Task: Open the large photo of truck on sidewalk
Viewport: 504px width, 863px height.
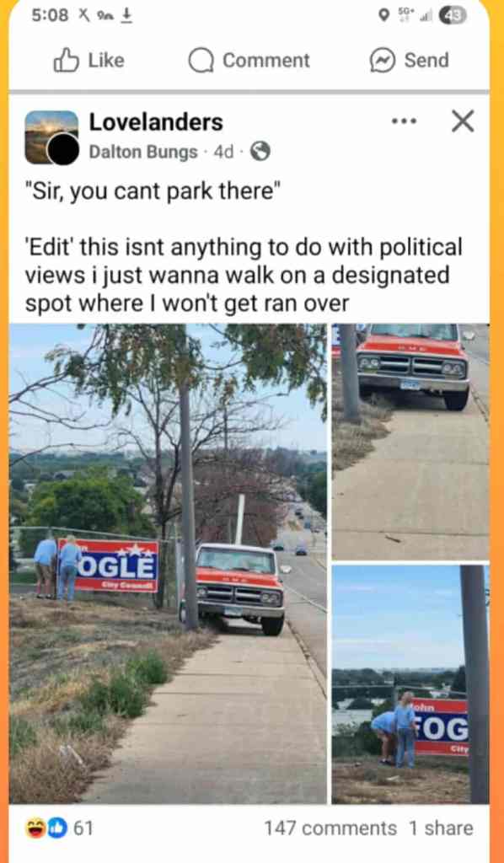Action: pos(168,564)
